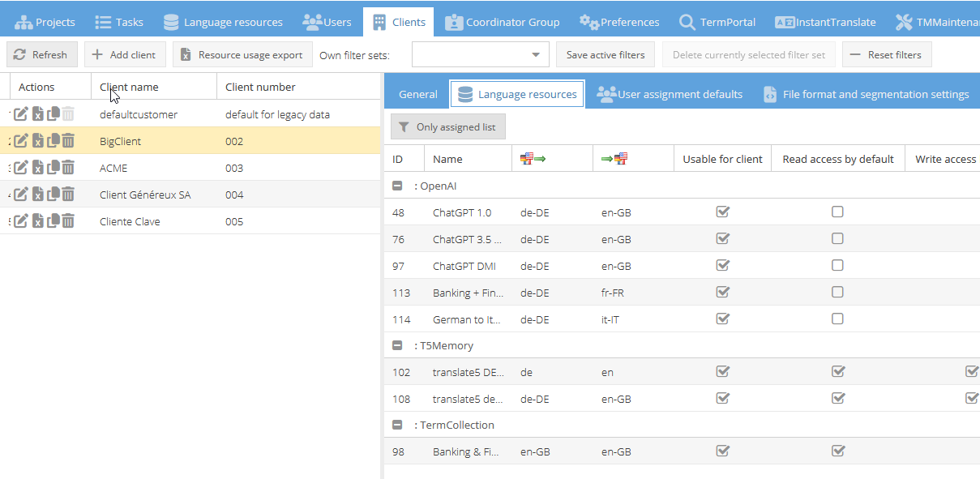The image size is (980, 479).
Task: Sort by Client number column header
Action: coord(298,87)
